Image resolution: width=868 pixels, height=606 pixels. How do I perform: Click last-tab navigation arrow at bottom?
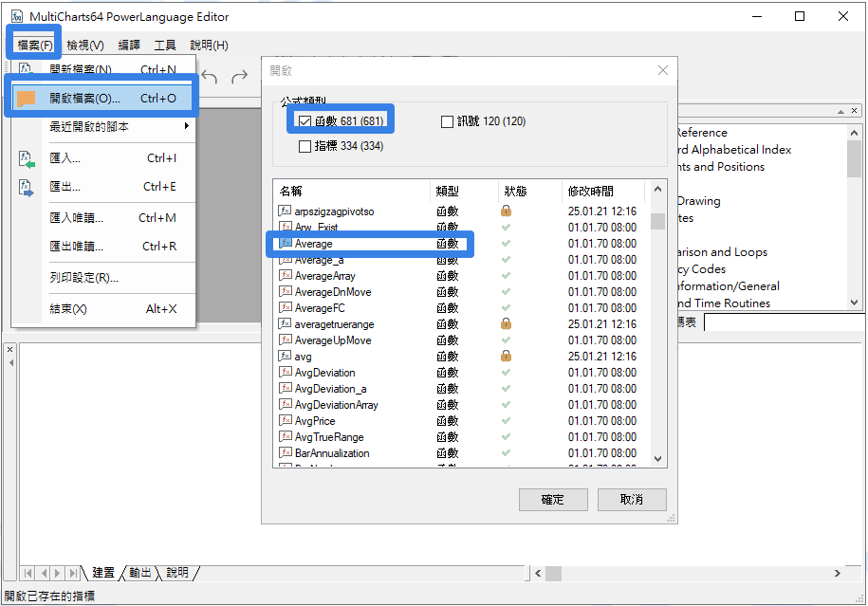(72, 573)
